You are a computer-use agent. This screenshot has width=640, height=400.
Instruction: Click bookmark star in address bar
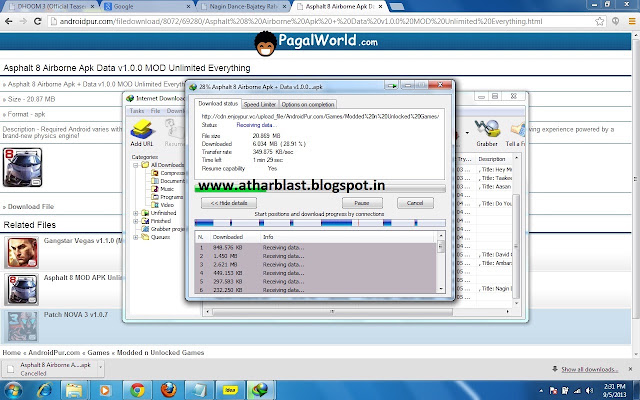[x=599, y=21]
